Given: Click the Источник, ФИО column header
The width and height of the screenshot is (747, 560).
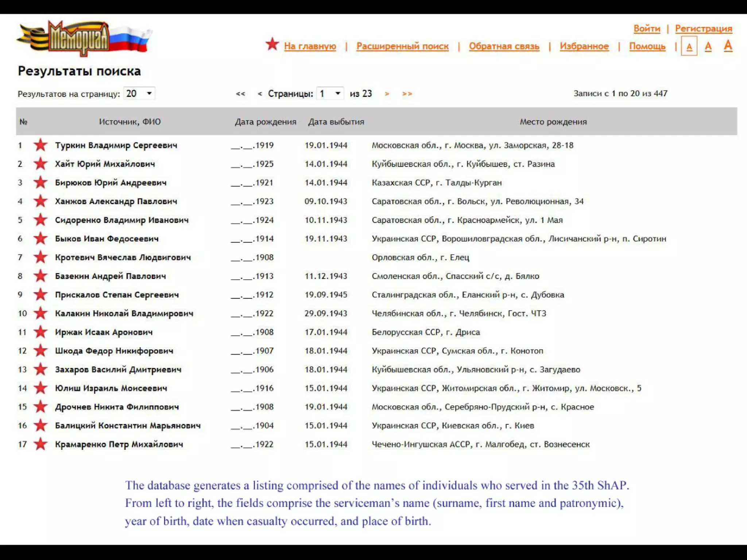Looking at the screenshot, I should [x=129, y=121].
